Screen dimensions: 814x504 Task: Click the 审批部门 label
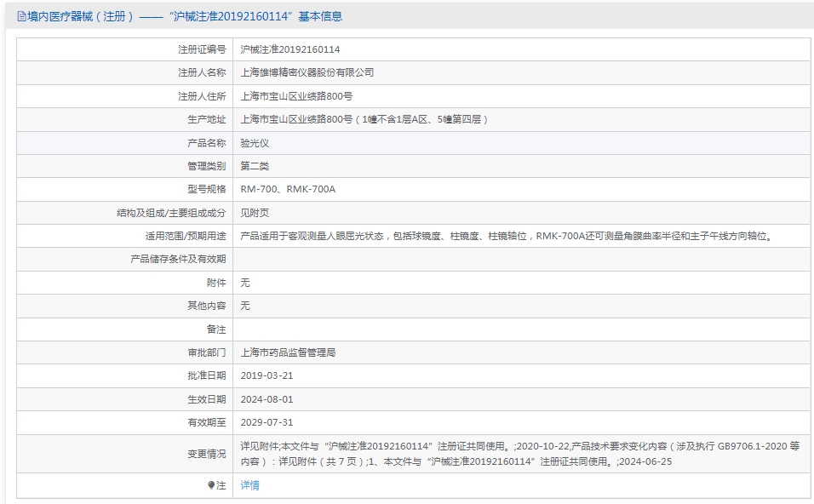(207, 352)
